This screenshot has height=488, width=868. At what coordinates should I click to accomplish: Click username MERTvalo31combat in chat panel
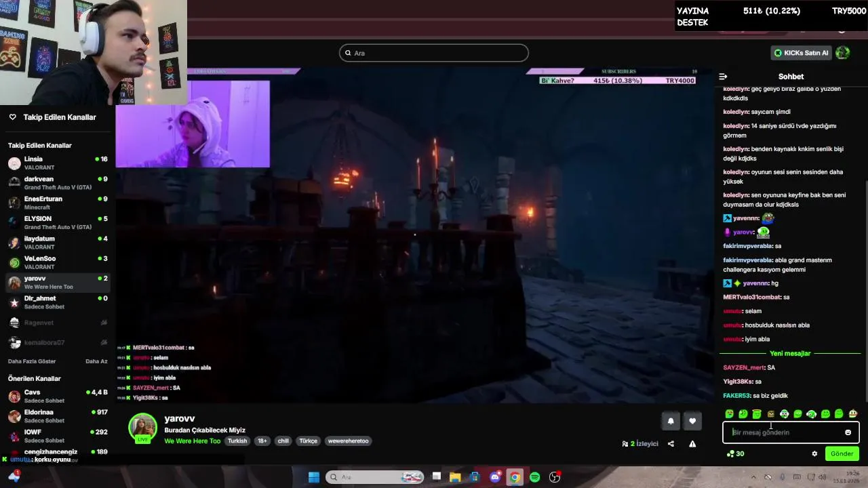pos(751,297)
